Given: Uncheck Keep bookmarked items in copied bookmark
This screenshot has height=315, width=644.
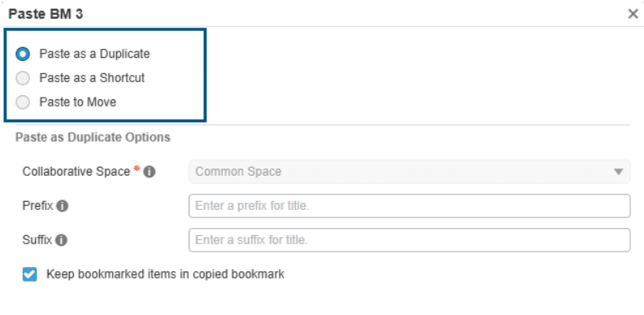Looking at the screenshot, I should (29, 274).
